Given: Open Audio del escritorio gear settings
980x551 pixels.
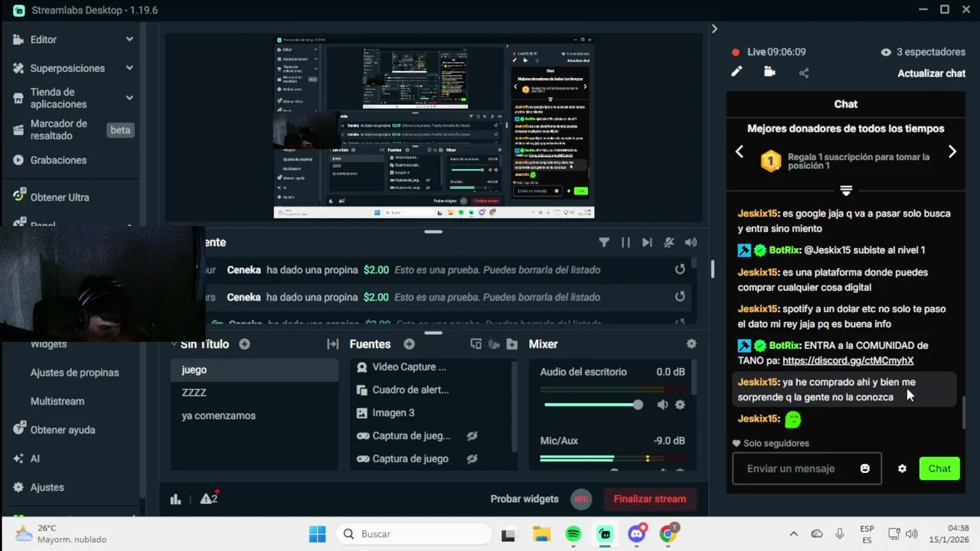Looking at the screenshot, I should [x=680, y=405].
